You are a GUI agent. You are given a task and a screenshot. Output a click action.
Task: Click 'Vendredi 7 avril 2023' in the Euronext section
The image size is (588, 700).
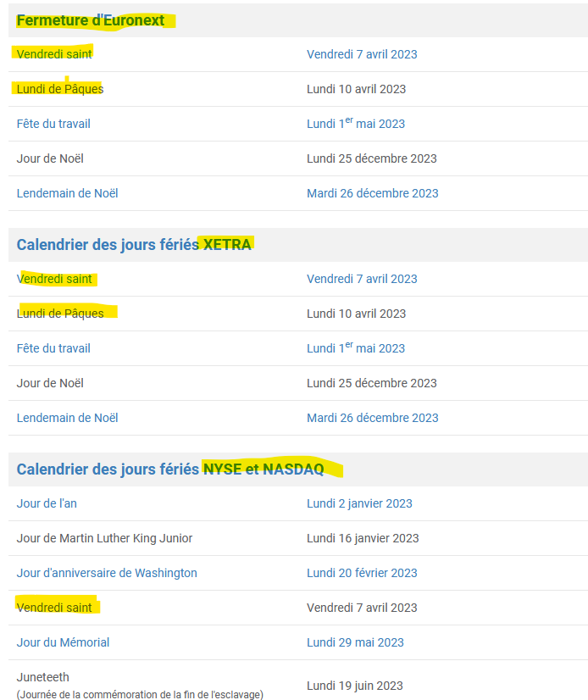pyautogui.click(x=362, y=54)
